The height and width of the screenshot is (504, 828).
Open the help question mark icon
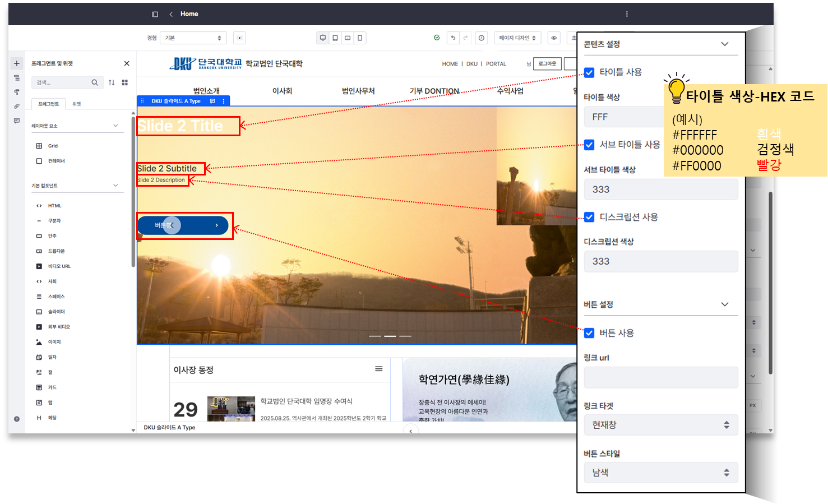point(17,419)
